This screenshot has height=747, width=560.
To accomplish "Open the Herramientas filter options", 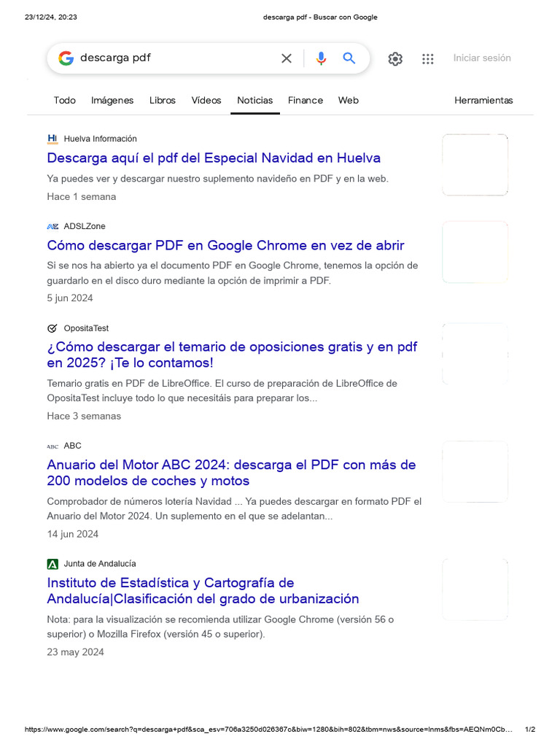I will click(x=483, y=101).
